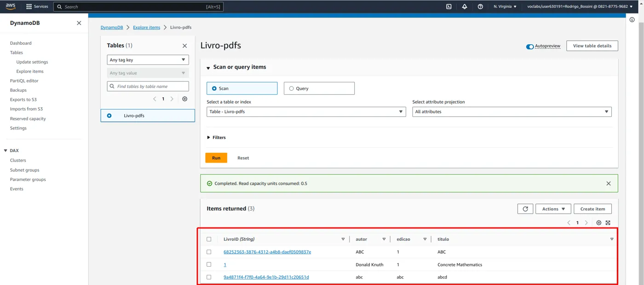
Task: Refresh the items returned list
Action: coord(525,209)
